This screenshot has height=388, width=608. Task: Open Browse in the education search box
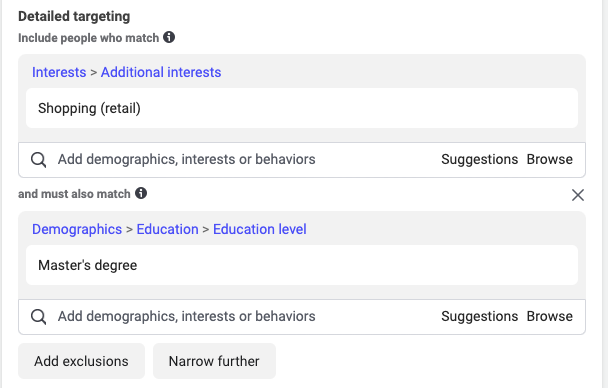(x=549, y=316)
